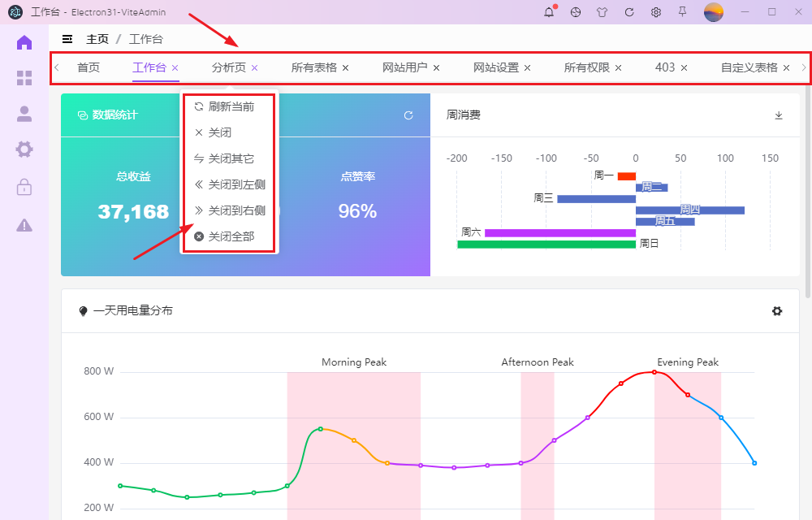Switch to the 分析页 tab
Image resolution: width=812 pixels, height=520 pixels.
228,68
